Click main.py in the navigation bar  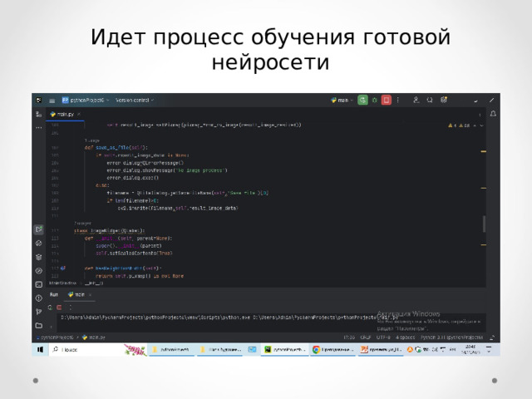pyautogui.click(x=94, y=337)
